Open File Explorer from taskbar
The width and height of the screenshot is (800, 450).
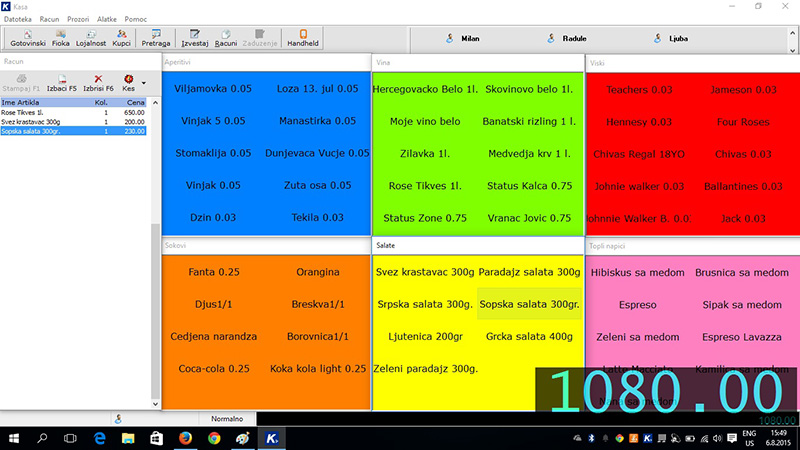(128, 438)
